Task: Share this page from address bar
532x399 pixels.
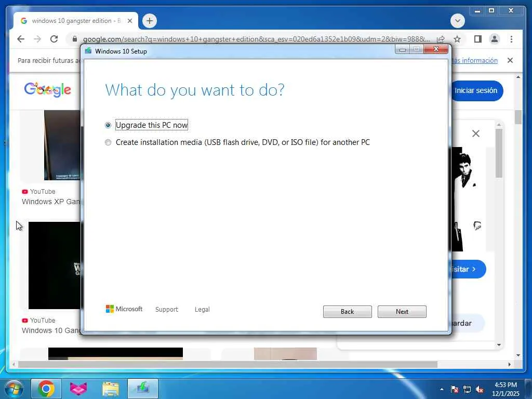Action: tap(441, 39)
